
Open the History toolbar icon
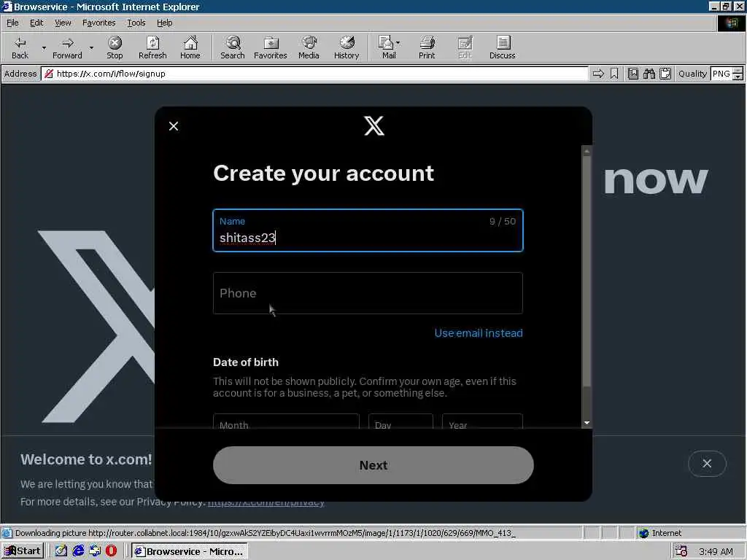click(x=347, y=47)
